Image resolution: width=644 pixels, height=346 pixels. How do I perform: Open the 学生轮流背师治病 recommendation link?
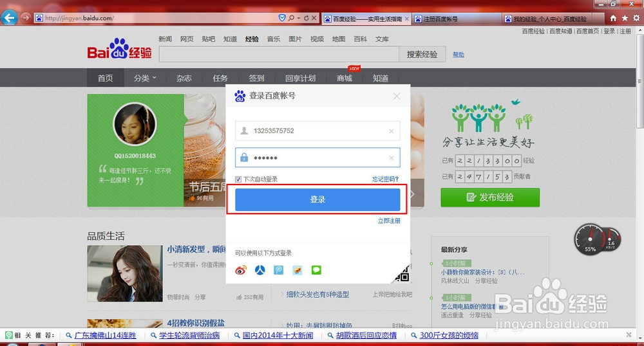(x=189, y=335)
